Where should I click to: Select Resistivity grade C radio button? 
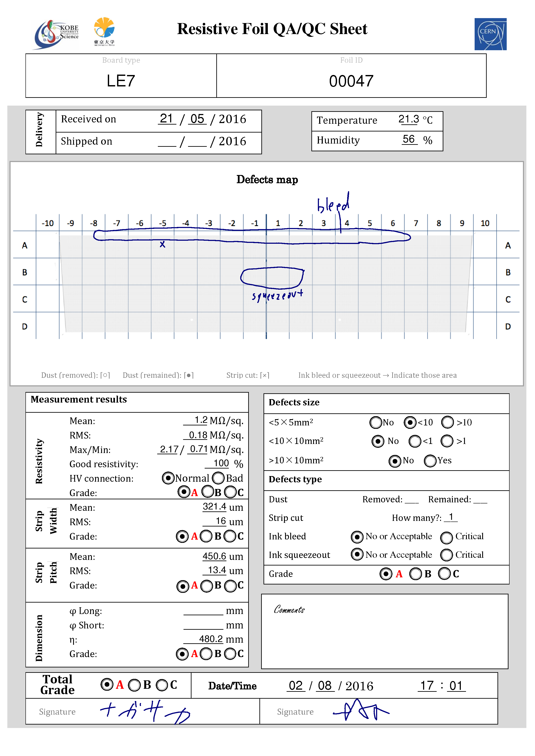coord(230,492)
